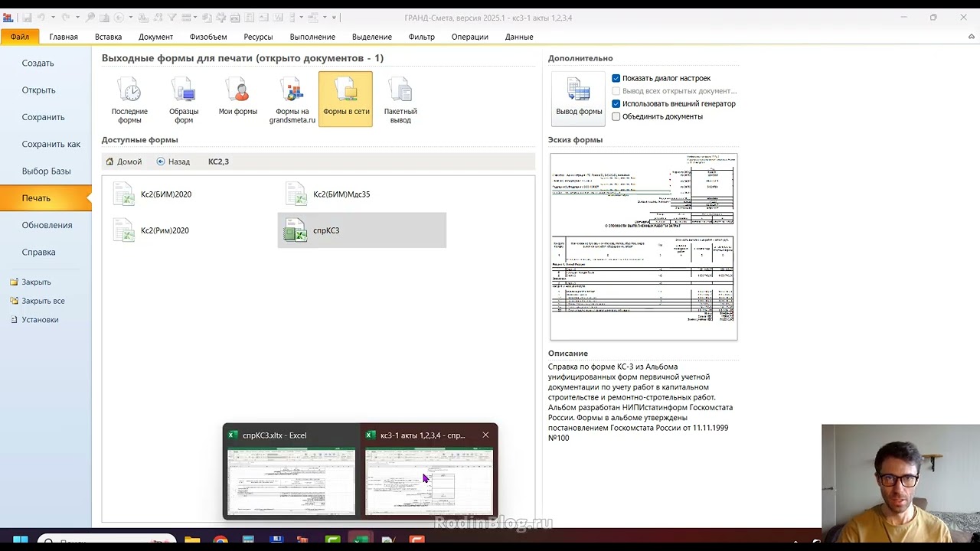Close the кс3-1 акты Excel preview

click(x=485, y=435)
